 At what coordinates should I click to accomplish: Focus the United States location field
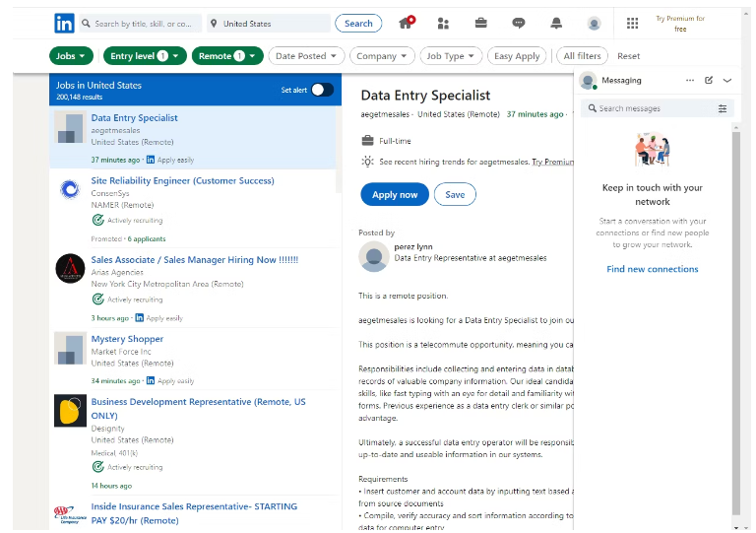click(269, 24)
